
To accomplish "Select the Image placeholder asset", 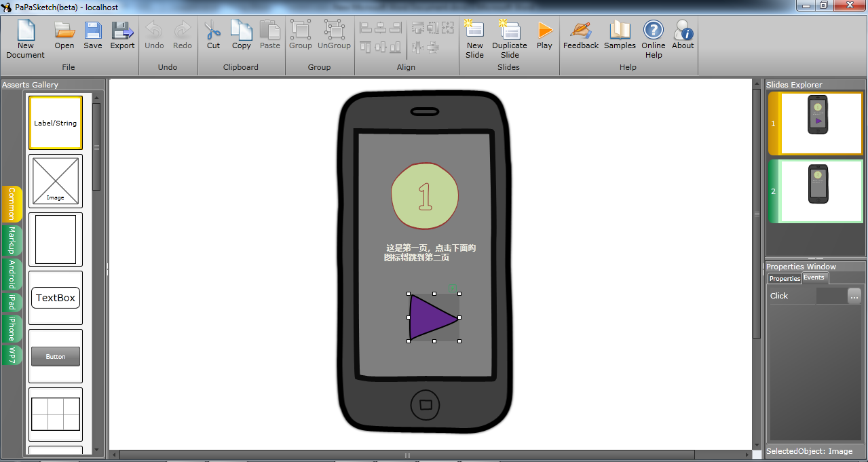I will tap(56, 181).
